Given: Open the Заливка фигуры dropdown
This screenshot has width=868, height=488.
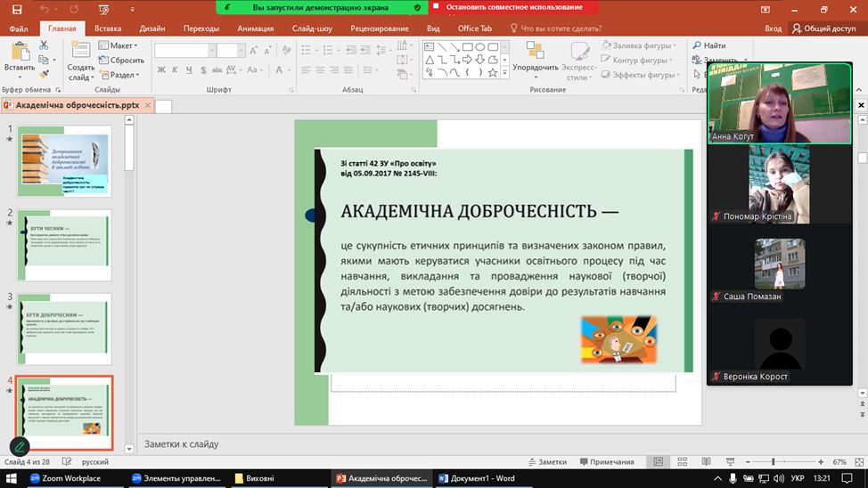Looking at the screenshot, I should point(637,45).
